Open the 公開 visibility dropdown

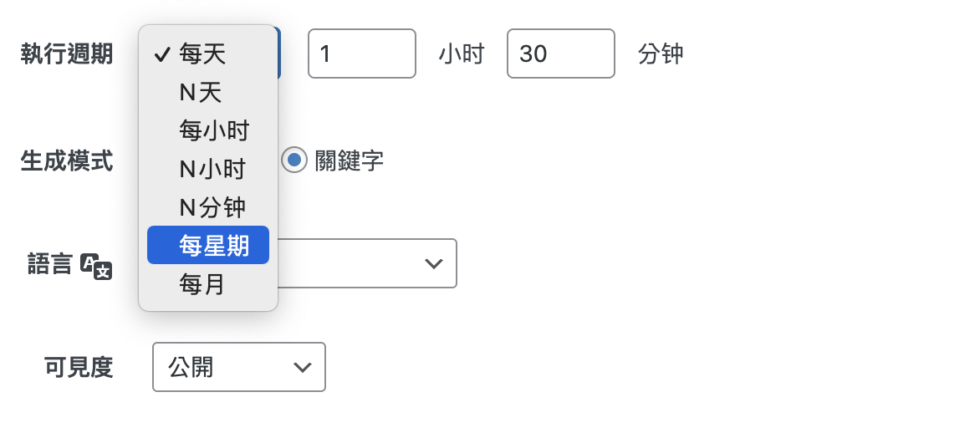click(239, 367)
